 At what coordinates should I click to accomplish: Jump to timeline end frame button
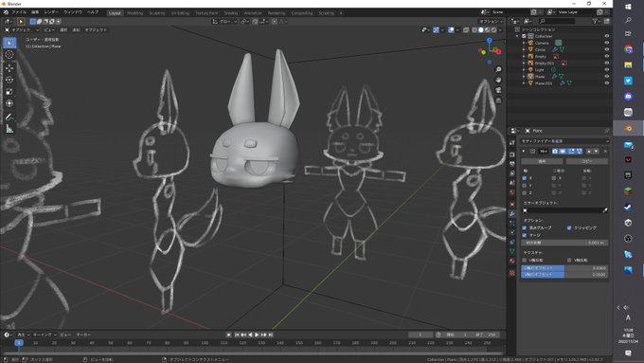[x=271, y=336]
